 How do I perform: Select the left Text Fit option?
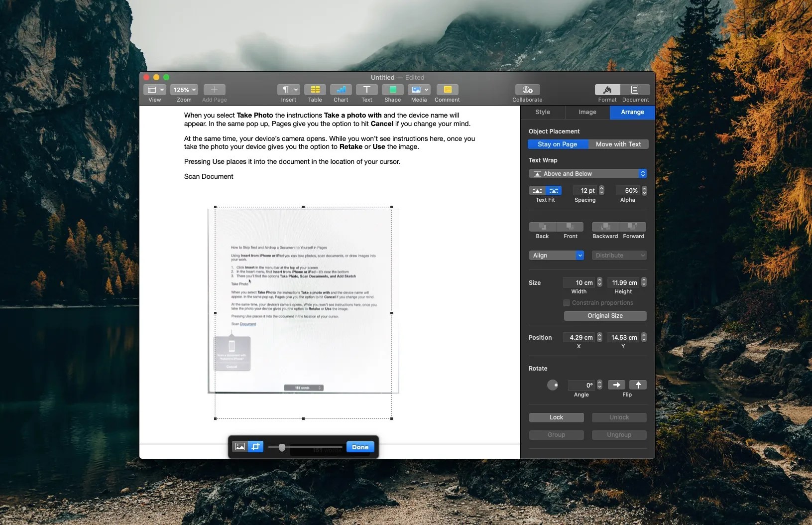click(x=538, y=191)
